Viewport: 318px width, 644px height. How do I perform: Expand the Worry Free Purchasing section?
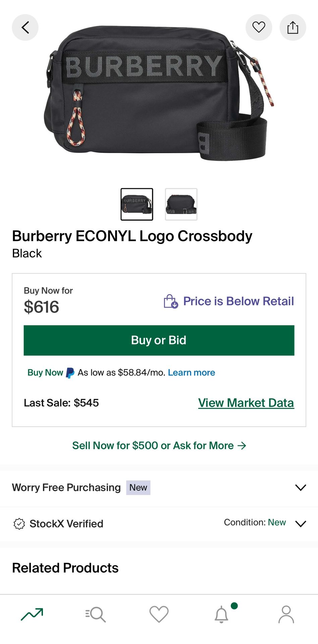301,487
